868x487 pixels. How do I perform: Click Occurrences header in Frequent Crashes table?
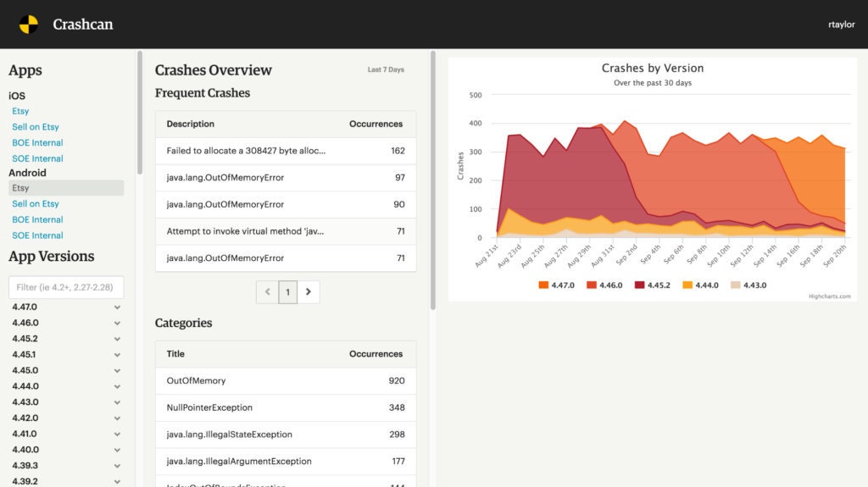[x=376, y=124]
